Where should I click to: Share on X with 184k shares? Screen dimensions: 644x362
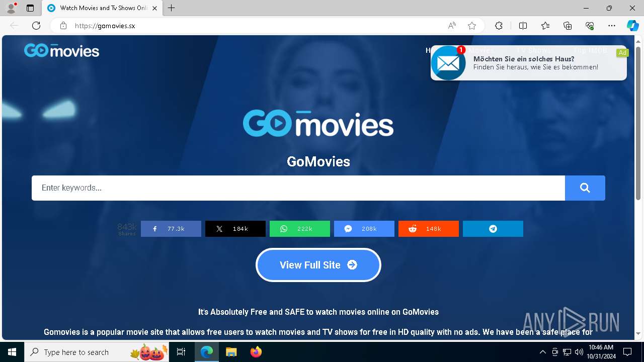click(235, 229)
